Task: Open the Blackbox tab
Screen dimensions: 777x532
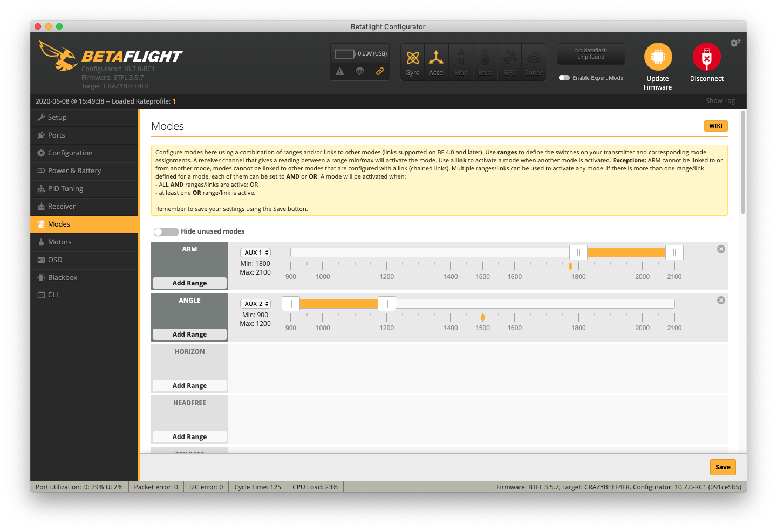Action: pos(85,277)
